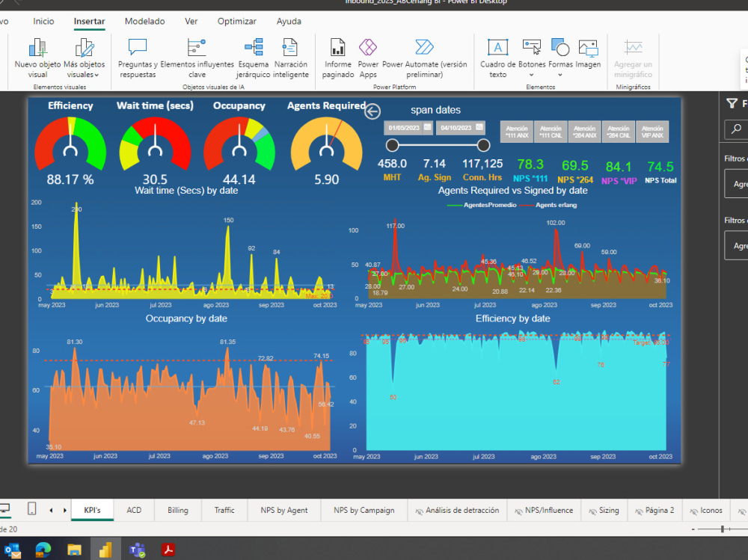Open the Modelado ribbon tab

(144, 21)
